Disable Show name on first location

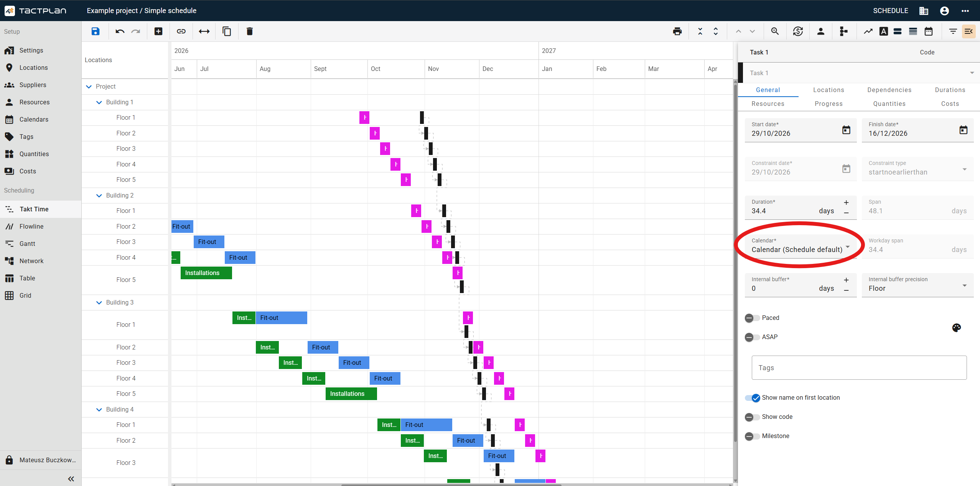(x=753, y=398)
